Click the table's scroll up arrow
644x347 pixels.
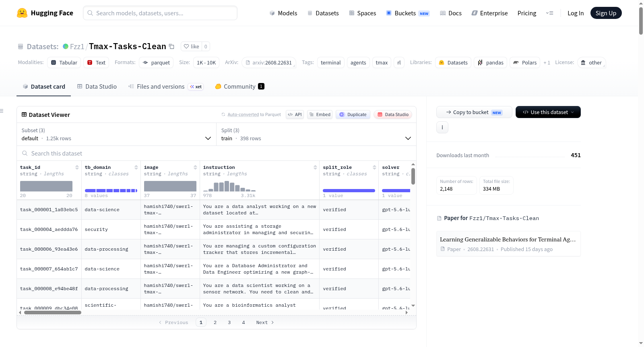[x=413, y=164]
